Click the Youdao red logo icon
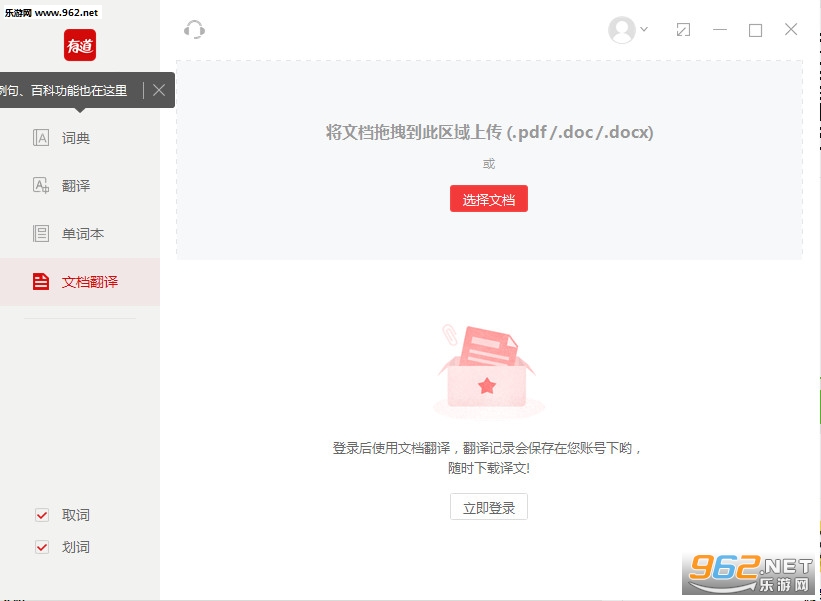The width and height of the screenshot is (821, 601). coord(80,45)
